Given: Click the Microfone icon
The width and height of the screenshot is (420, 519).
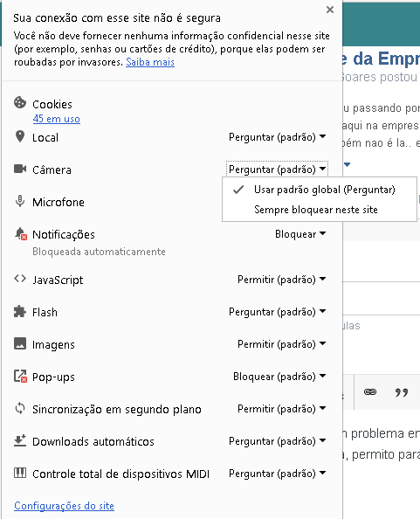Looking at the screenshot, I should pyautogui.click(x=20, y=201).
